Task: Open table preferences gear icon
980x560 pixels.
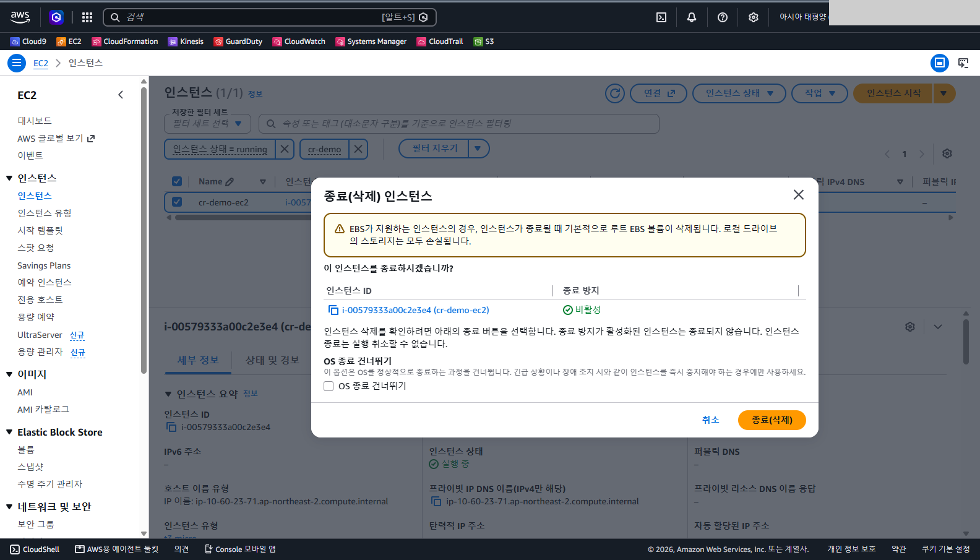Action: (x=947, y=153)
